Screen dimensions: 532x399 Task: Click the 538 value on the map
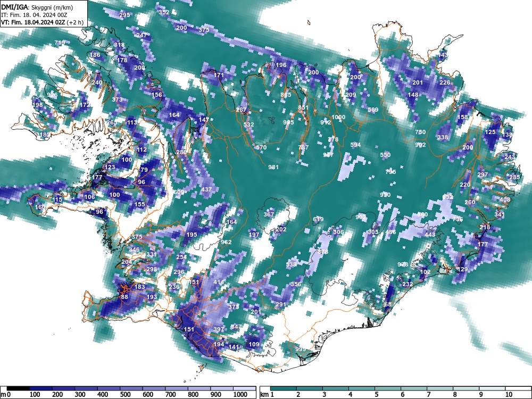[291, 264]
